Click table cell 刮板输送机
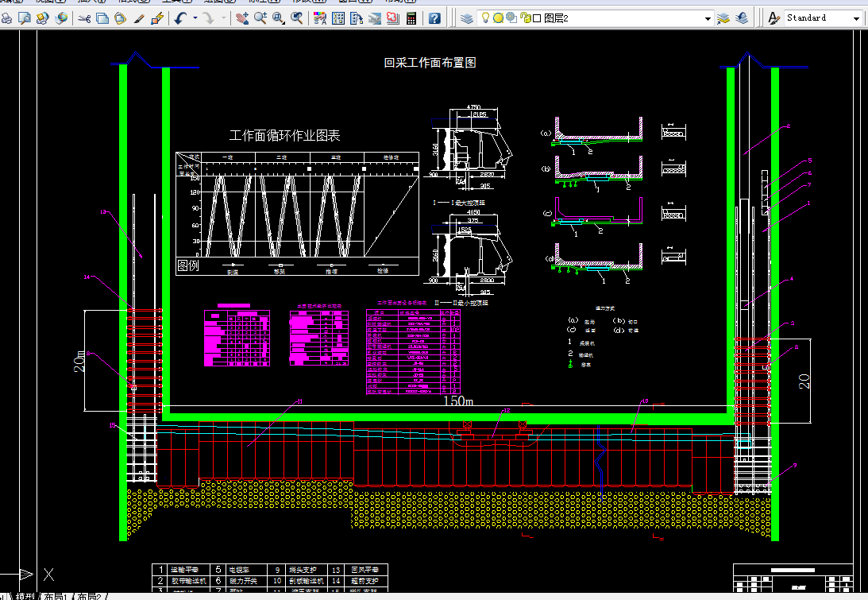The height and width of the screenshot is (600, 868). pyautogui.click(x=307, y=581)
